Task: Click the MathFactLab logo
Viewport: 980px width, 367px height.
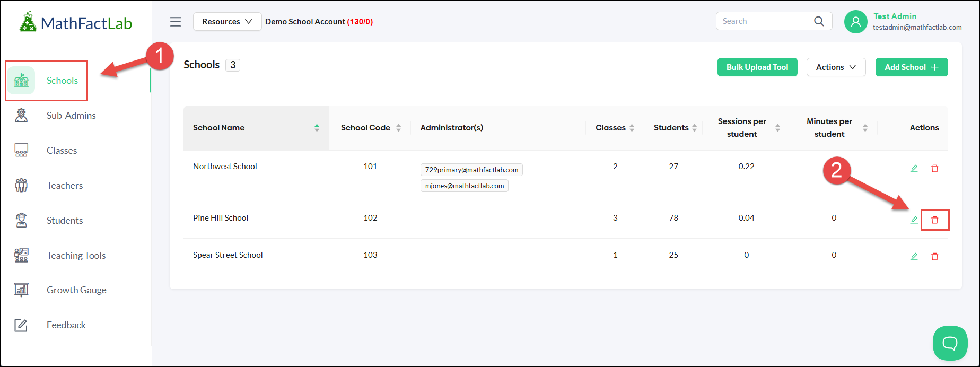Action: 75,22
